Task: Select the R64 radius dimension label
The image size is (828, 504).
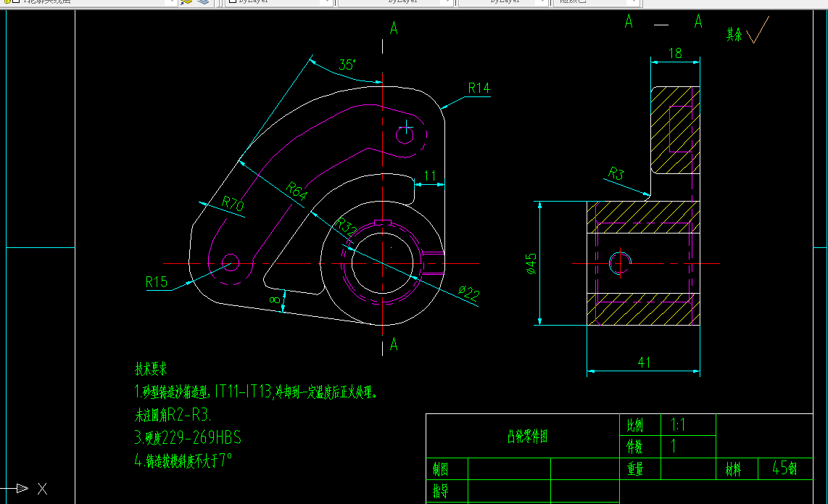Action: point(297,191)
